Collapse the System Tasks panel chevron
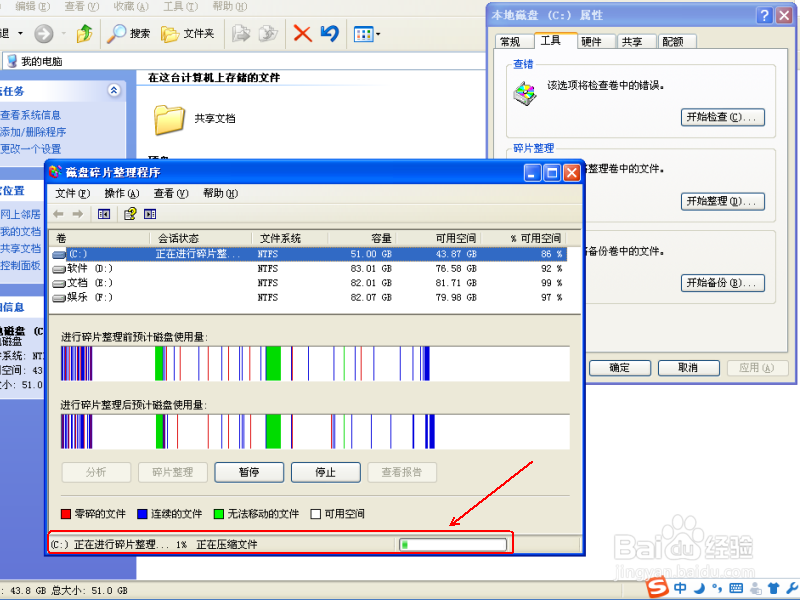800x600 pixels. [x=114, y=90]
